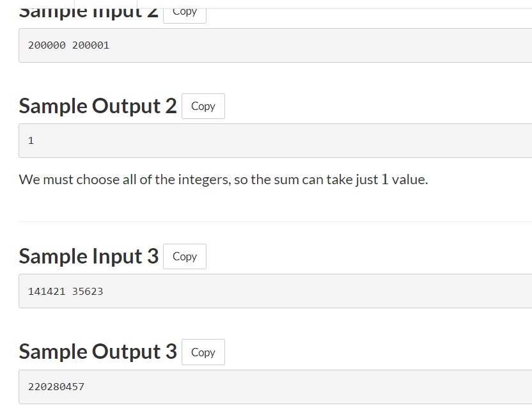532x417 pixels.
Task: Click the horizontal divider above Sample Input 3
Action: (x=275, y=222)
